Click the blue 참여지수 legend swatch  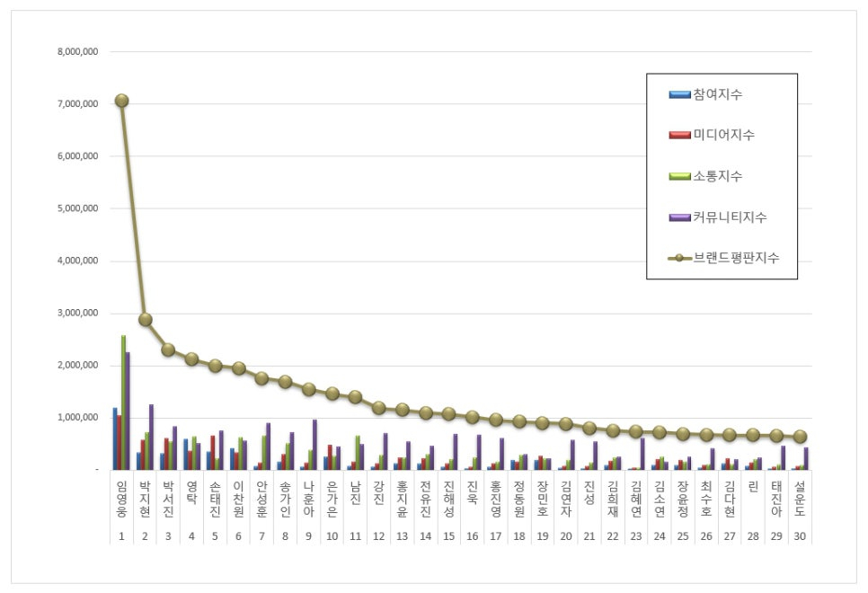click(679, 94)
